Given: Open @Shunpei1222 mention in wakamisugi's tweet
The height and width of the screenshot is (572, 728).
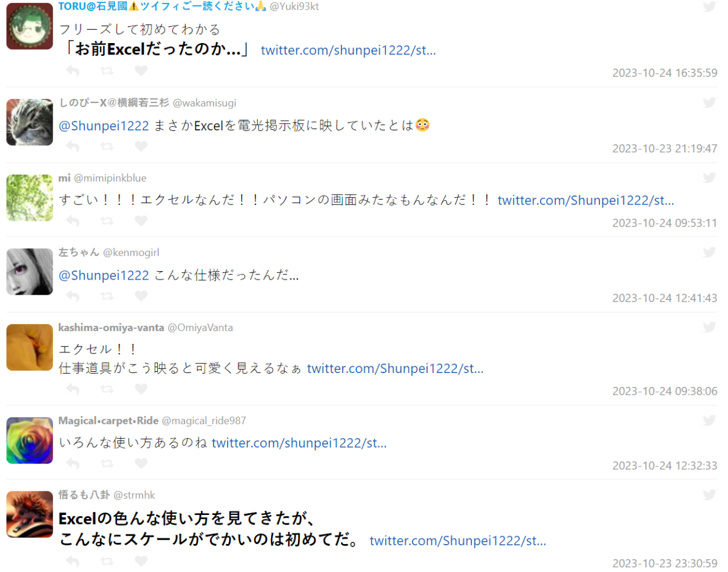Looking at the screenshot, I should [x=104, y=126].
